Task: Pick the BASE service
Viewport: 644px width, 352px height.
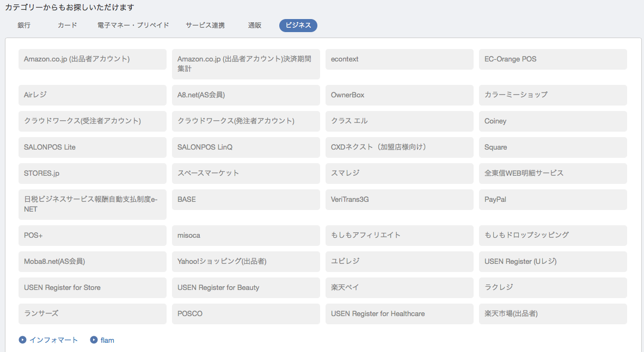Action: pos(246,199)
